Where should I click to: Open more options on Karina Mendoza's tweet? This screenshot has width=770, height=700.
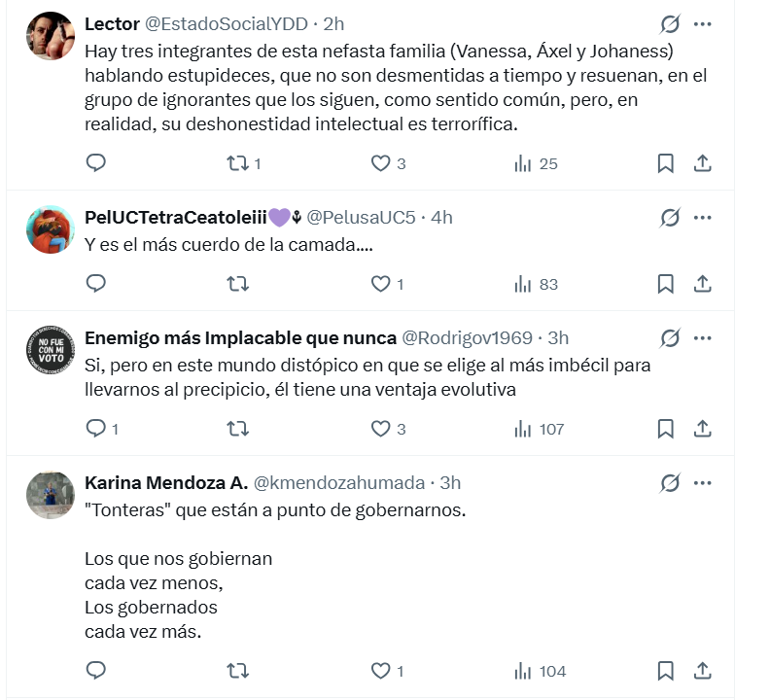(703, 482)
